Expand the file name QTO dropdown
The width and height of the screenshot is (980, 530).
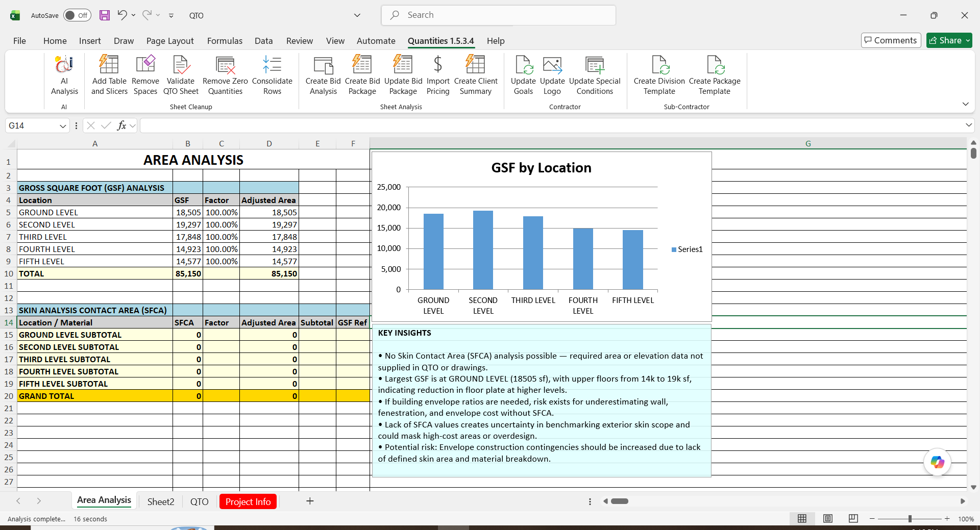(x=357, y=15)
